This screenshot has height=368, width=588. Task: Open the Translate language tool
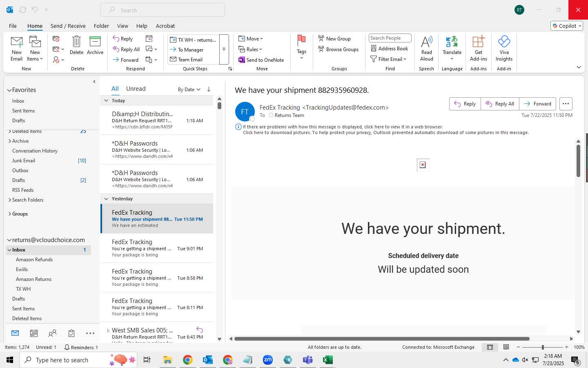click(x=452, y=49)
